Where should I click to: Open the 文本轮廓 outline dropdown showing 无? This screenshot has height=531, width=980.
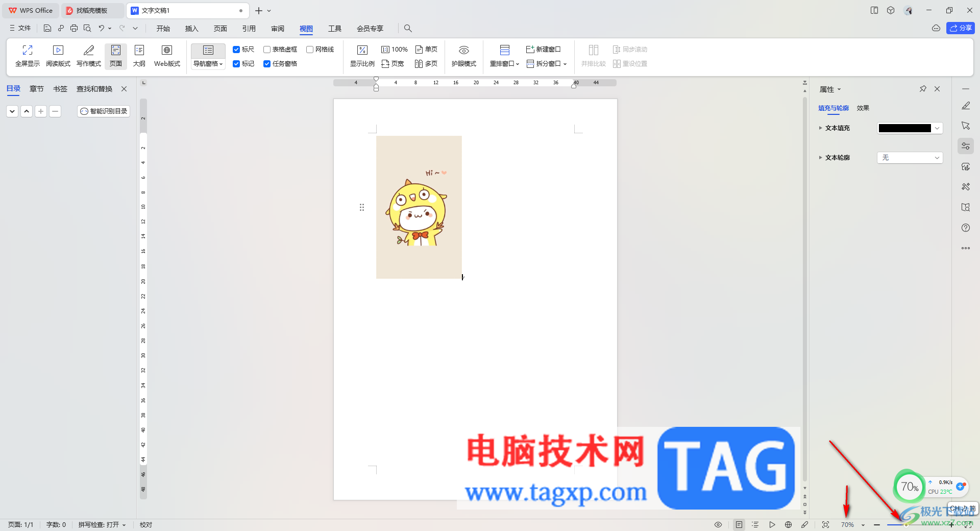(910, 158)
